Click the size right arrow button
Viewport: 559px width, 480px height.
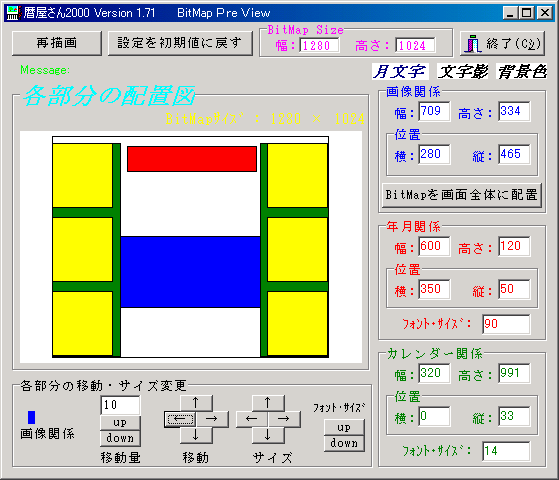[284, 419]
